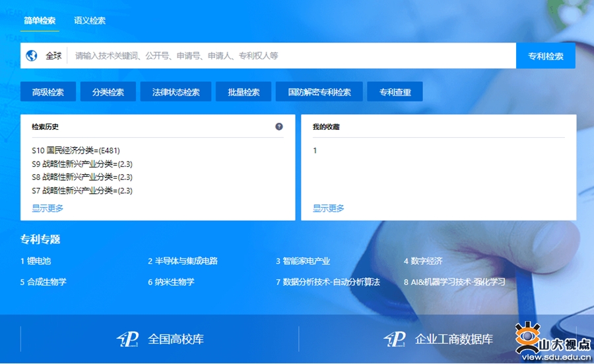Open the 全球 region selector
The width and height of the screenshot is (594, 364).
(x=53, y=56)
